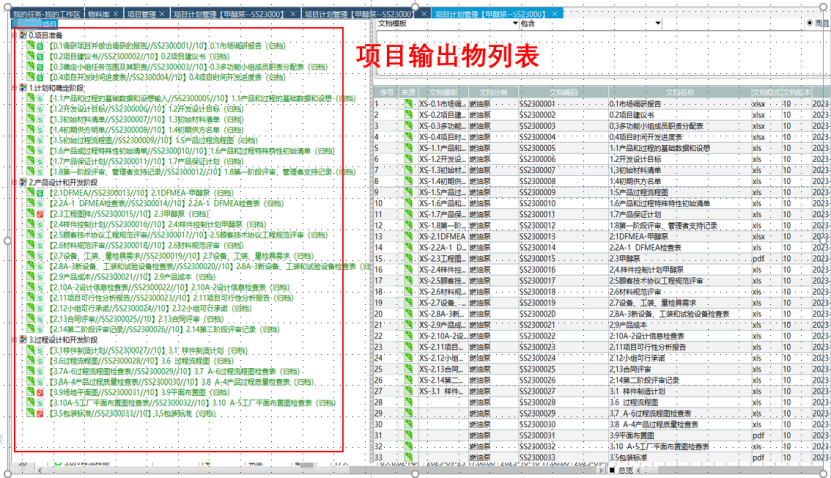Image resolution: width=831 pixels, height=478 pixels.
Task: Select the 而且 radio button
Action: tap(810, 23)
